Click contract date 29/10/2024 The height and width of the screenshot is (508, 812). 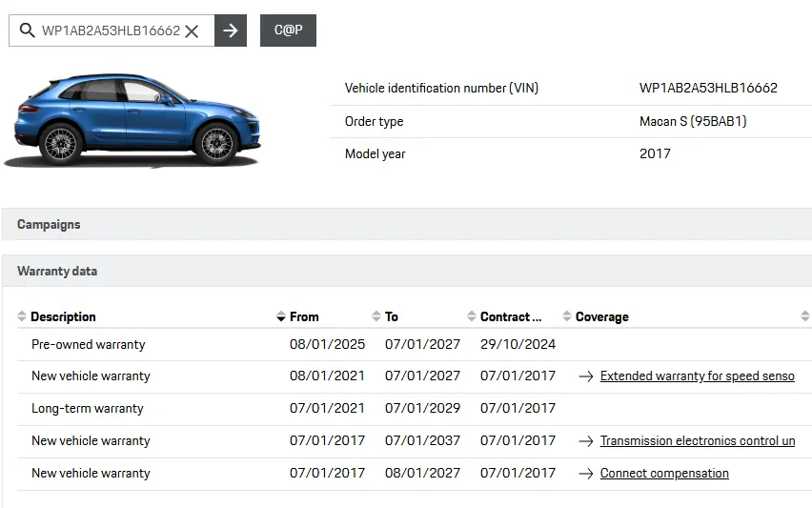pos(518,344)
